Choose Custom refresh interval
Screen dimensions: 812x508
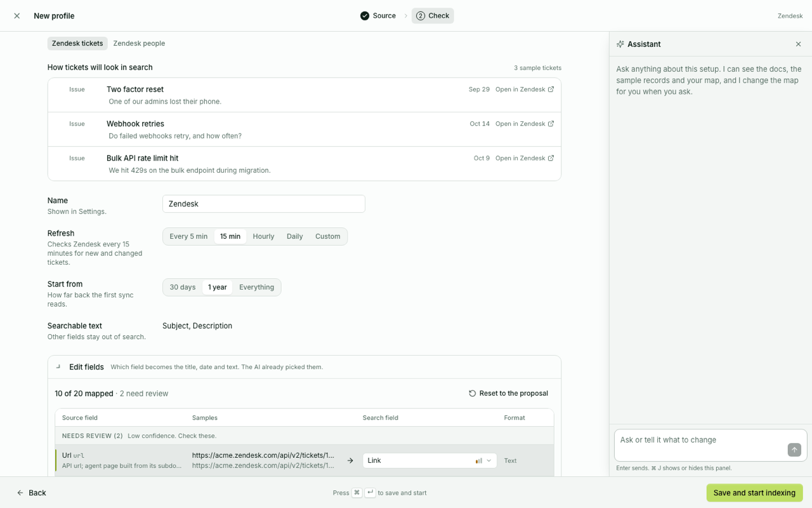328,236
